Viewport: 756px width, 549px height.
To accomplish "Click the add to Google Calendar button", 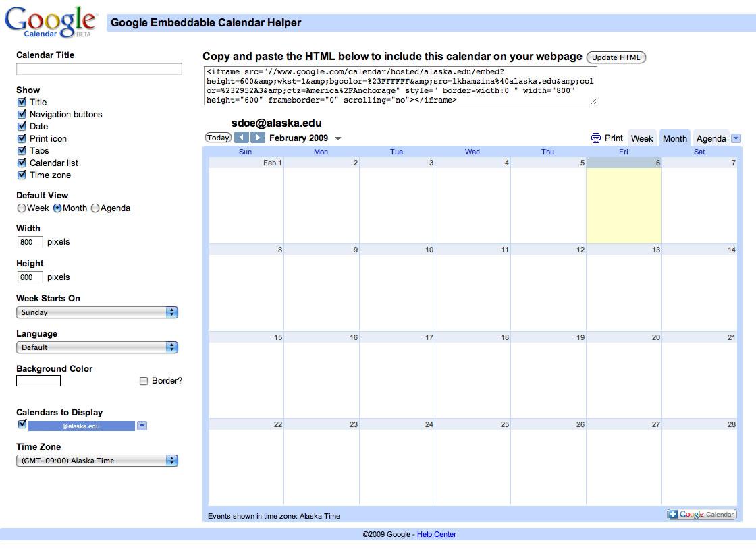I will point(702,515).
